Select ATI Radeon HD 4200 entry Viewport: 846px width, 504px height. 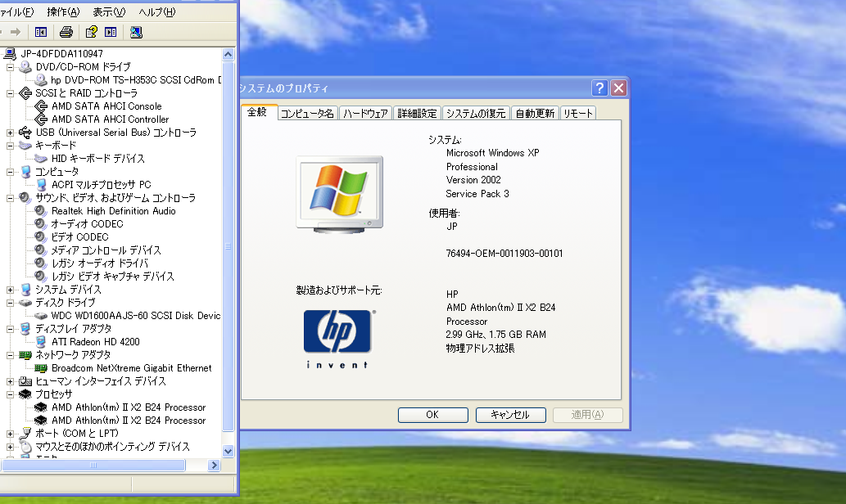click(x=96, y=342)
